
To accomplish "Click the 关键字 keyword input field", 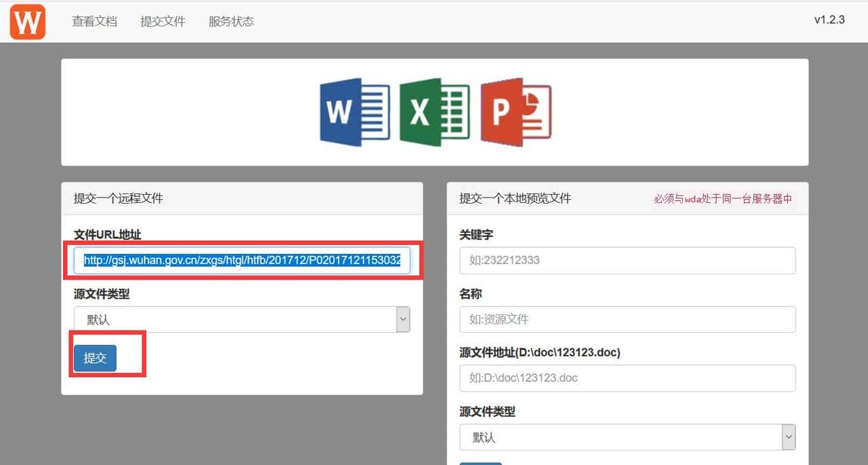I will pyautogui.click(x=627, y=260).
